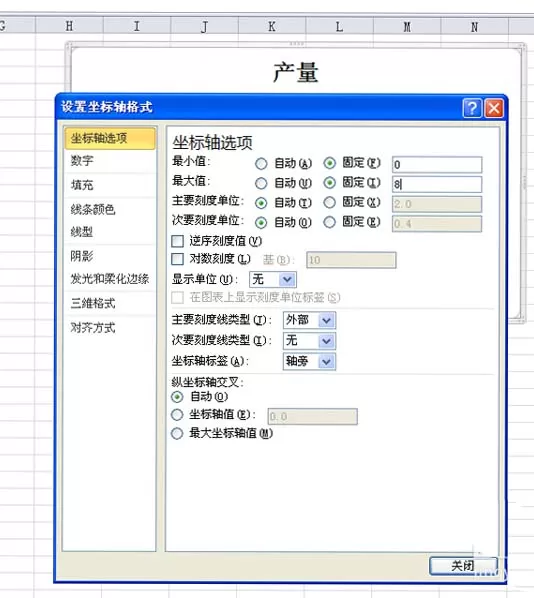Switch to the 阴影 category

coord(110,256)
